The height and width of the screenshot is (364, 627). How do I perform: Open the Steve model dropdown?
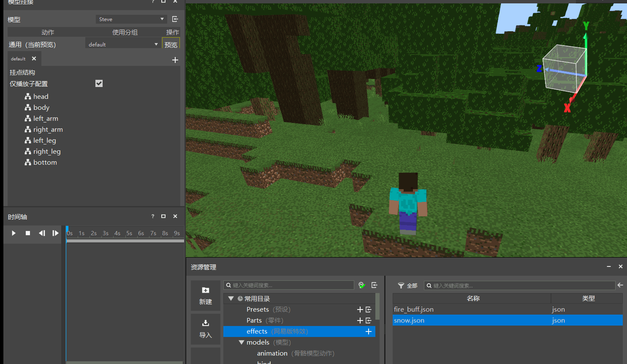click(132, 19)
